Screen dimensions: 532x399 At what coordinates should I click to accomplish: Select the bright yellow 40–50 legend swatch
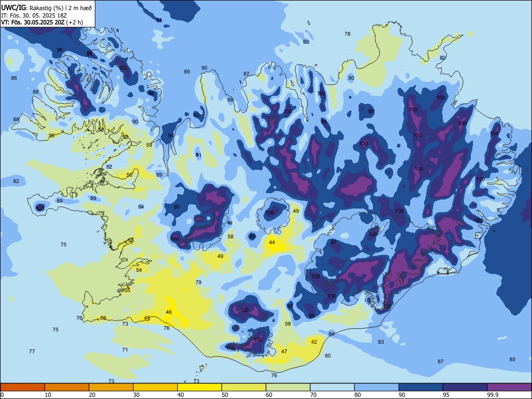click(x=199, y=387)
